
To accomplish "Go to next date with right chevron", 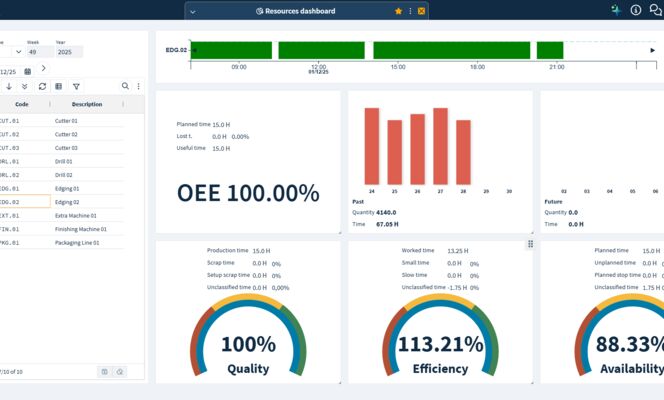I will [43, 69].
